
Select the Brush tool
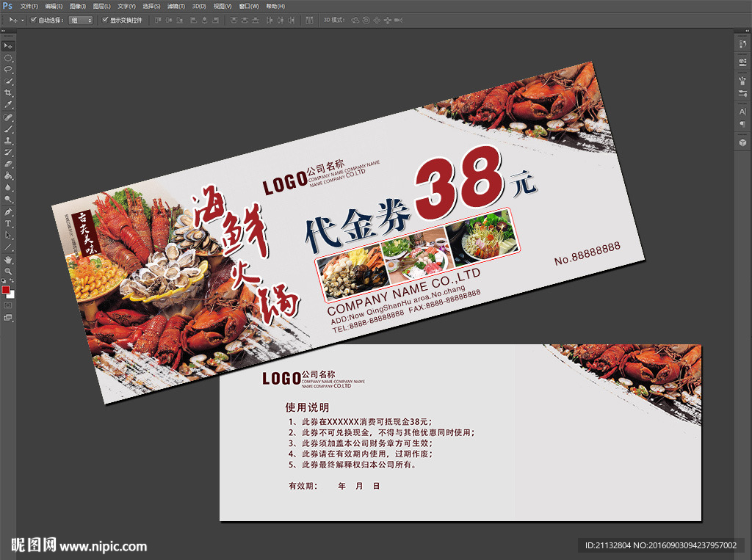8,129
